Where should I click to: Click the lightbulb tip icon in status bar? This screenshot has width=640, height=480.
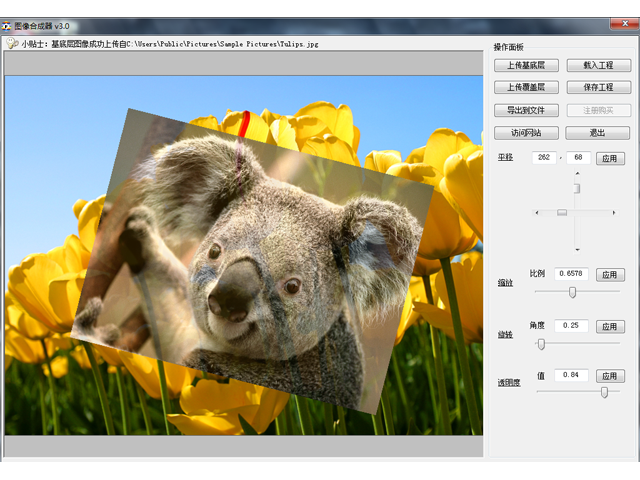(12, 43)
